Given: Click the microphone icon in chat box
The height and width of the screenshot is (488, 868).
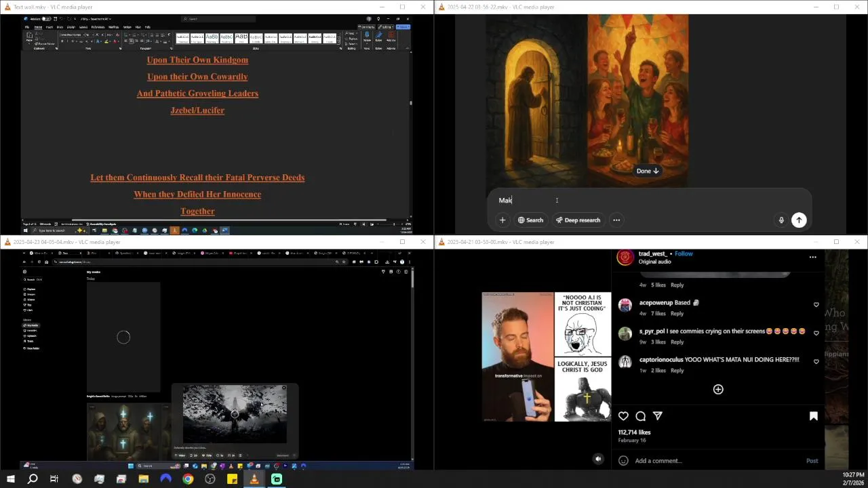Looking at the screenshot, I should [x=781, y=220].
